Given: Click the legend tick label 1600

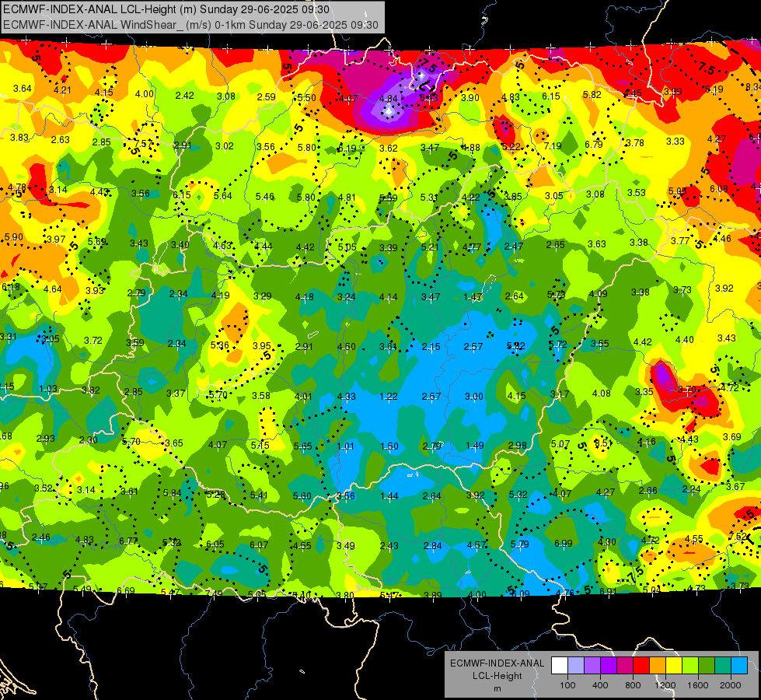Looking at the screenshot, I should 698,685.
